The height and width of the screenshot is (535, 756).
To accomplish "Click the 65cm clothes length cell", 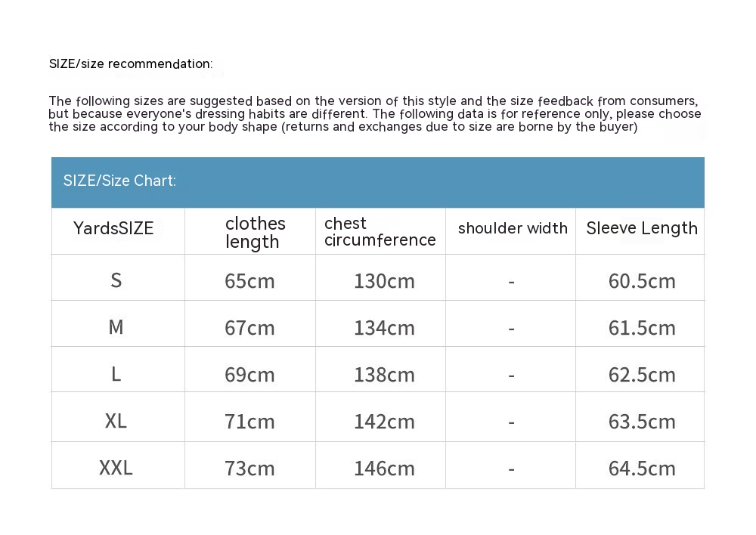I will point(249,281).
